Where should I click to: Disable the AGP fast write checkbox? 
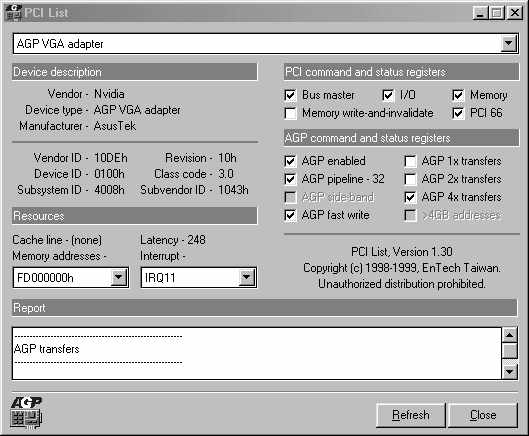(290, 215)
